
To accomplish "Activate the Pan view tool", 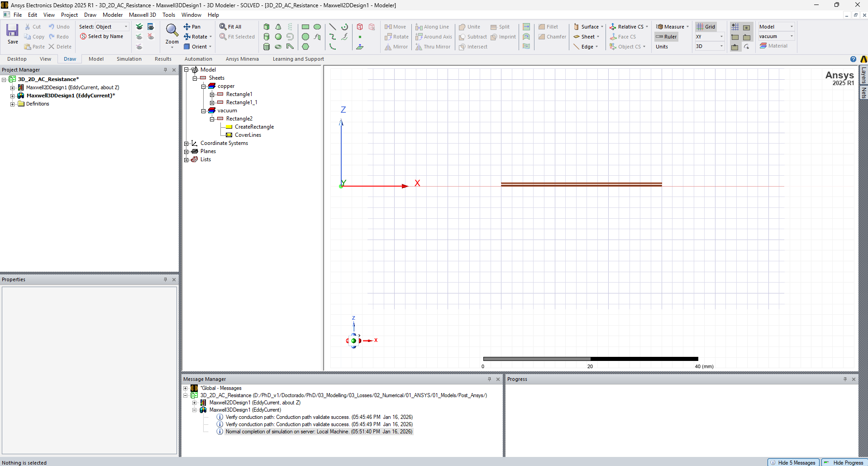I will [192, 27].
